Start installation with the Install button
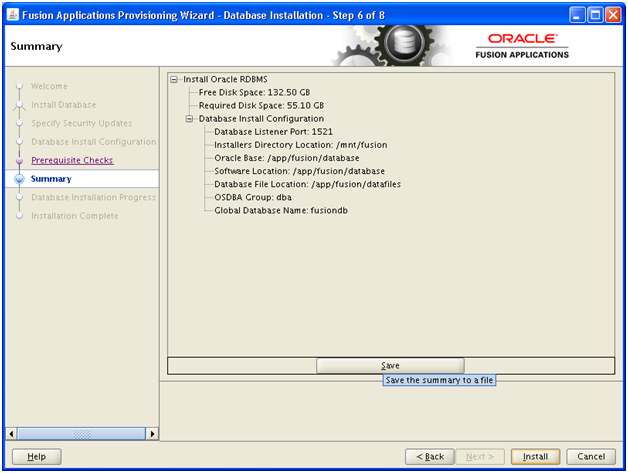The height and width of the screenshot is (473, 628). click(535, 457)
